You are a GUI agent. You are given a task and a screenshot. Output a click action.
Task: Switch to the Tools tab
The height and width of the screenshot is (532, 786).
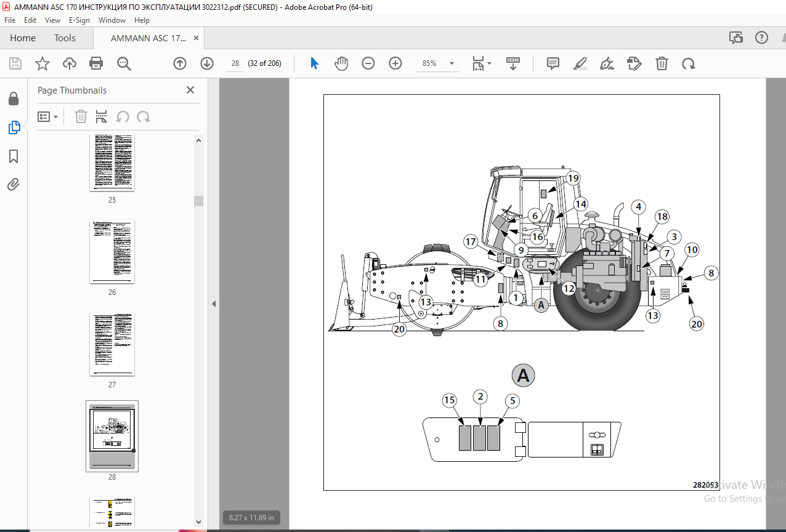coord(65,38)
